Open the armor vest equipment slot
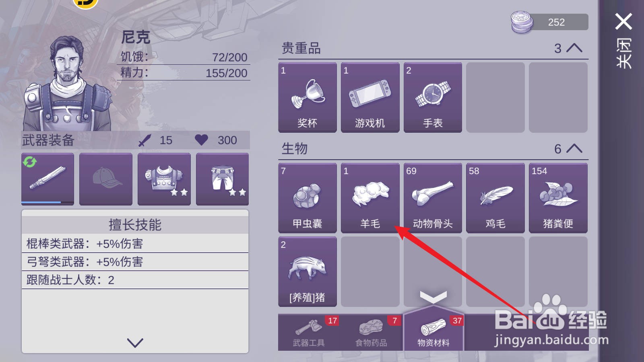 [164, 179]
